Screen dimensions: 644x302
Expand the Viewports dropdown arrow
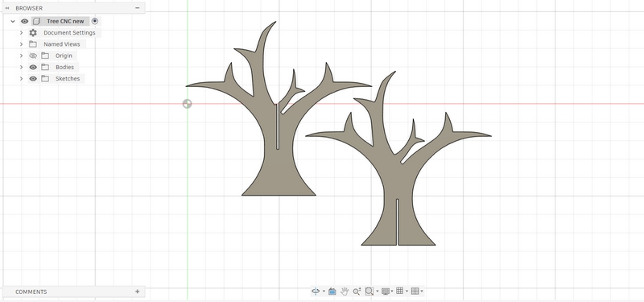click(422, 292)
